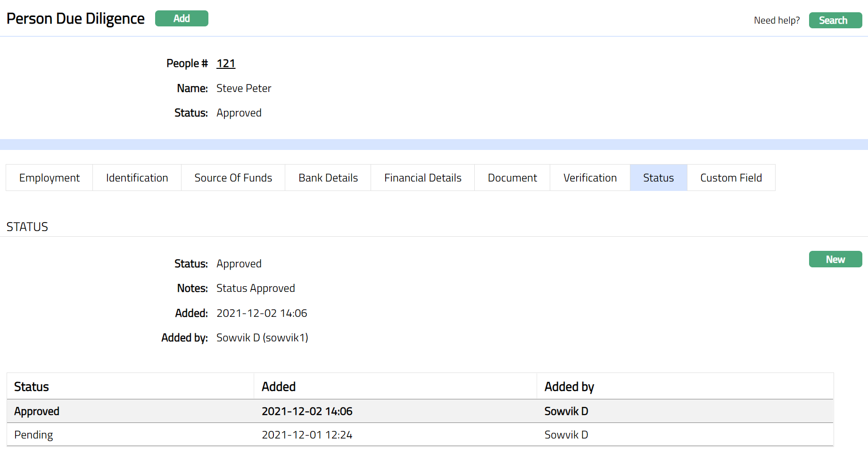Screen dimensions: 868x455
Task: Select the Source Of Funds tab
Action: [233, 178]
